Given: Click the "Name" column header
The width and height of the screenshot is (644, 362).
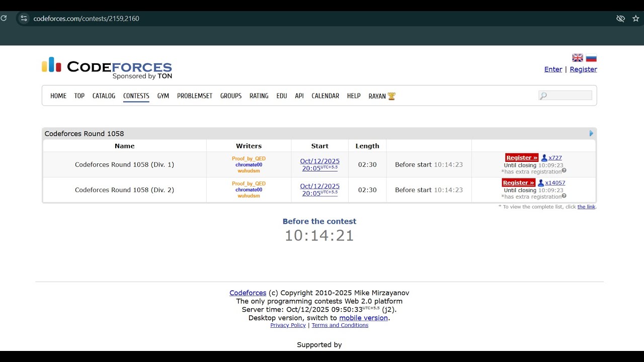Looking at the screenshot, I should [x=125, y=146].
